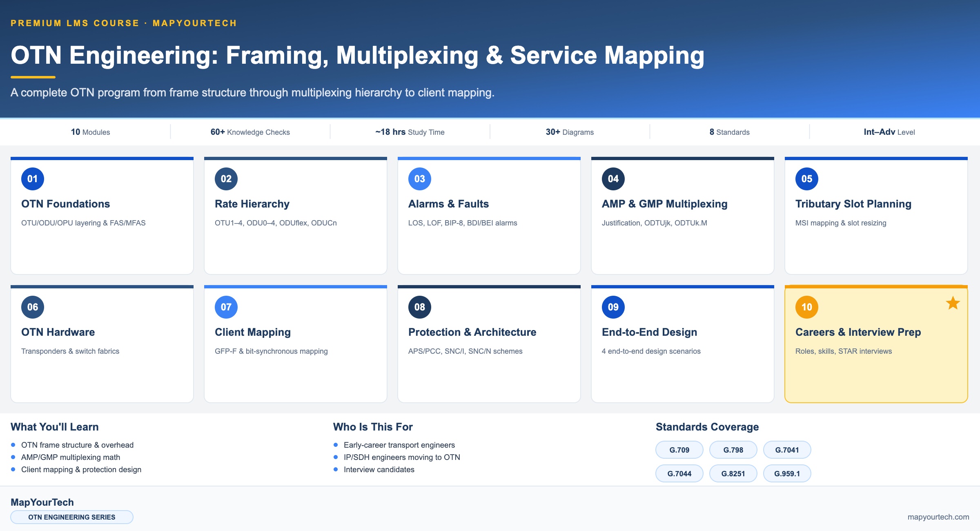Screen dimensions: 980x531
Task: Open the Tributary Slot Planning title
Action: [x=853, y=204]
